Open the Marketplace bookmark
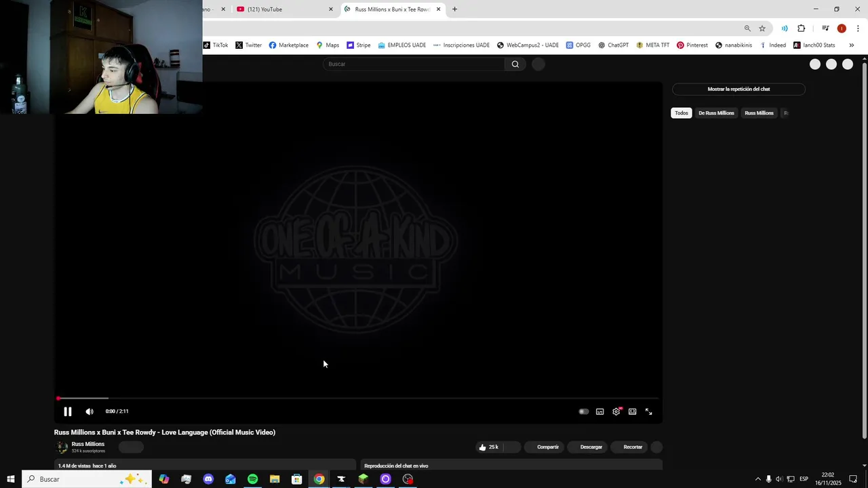Viewport: 868px width, 488px height. [289, 45]
